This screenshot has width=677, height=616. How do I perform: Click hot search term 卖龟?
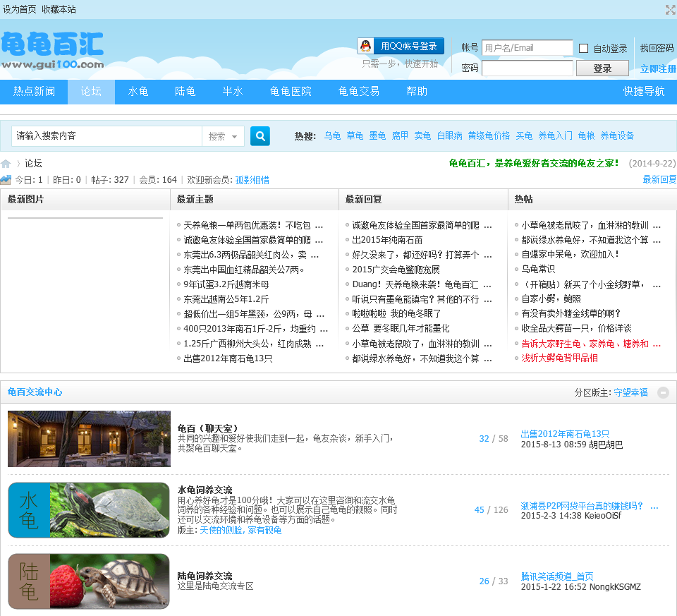(422, 136)
